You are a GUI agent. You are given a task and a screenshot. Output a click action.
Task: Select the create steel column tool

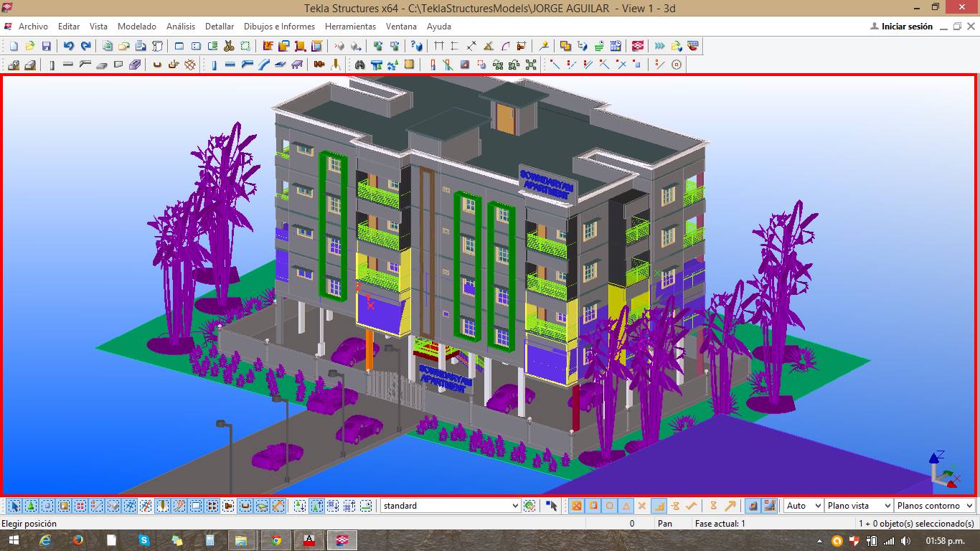pos(214,65)
